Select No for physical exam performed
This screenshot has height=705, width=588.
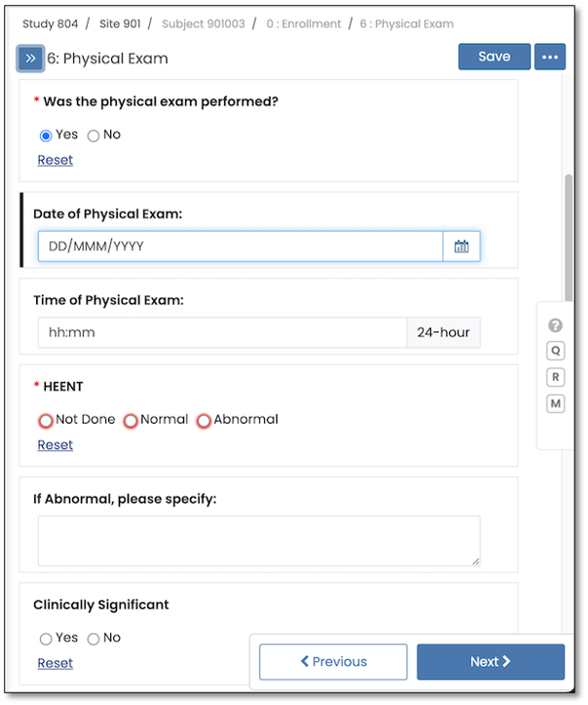tap(93, 135)
